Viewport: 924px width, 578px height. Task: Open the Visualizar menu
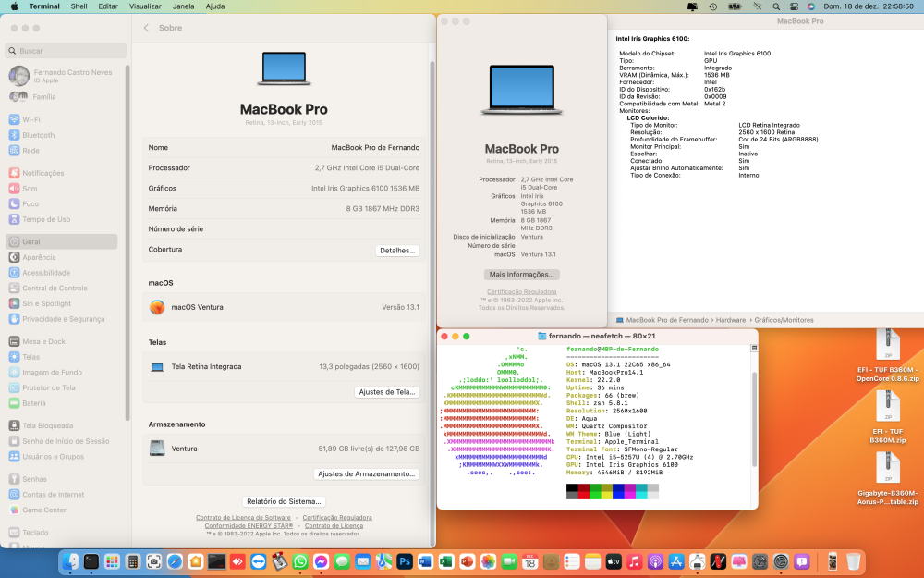click(x=145, y=6)
